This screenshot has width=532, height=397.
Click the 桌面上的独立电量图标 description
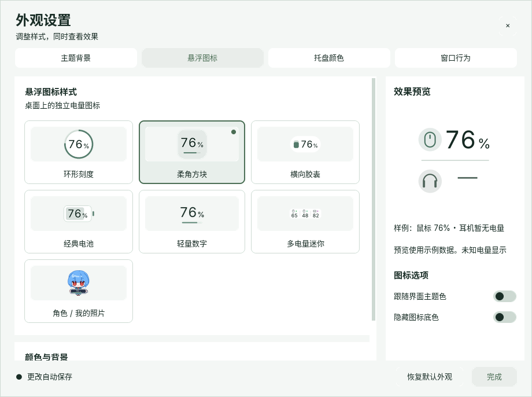coord(62,106)
